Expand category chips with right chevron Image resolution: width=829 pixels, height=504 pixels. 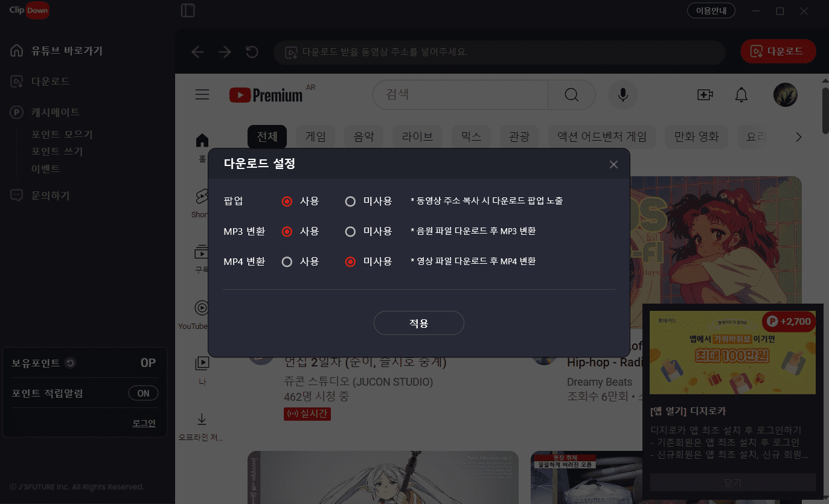(x=799, y=137)
